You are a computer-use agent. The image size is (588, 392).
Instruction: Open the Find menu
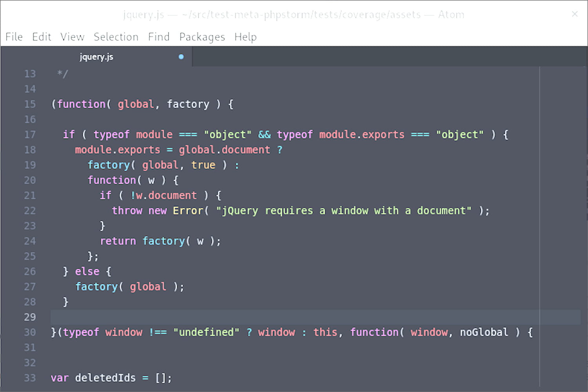[x=158, y=36]
